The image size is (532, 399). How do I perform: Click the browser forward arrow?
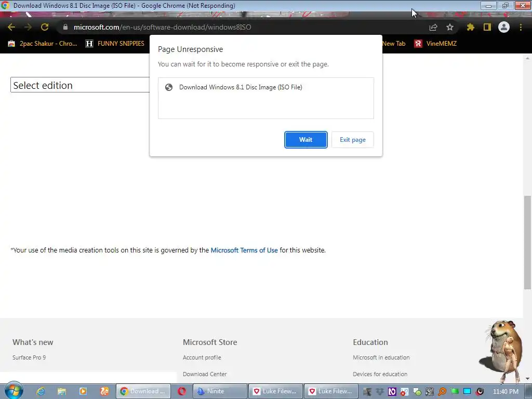click(x=28, y=27)
